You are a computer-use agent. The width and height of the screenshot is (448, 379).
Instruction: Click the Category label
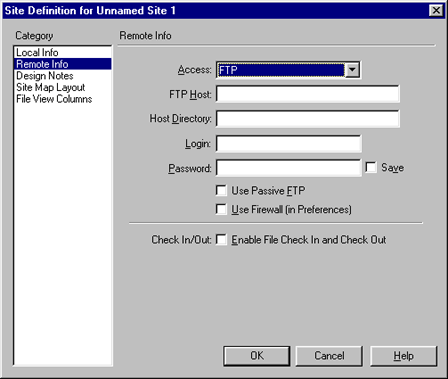(x=34, y=36)
